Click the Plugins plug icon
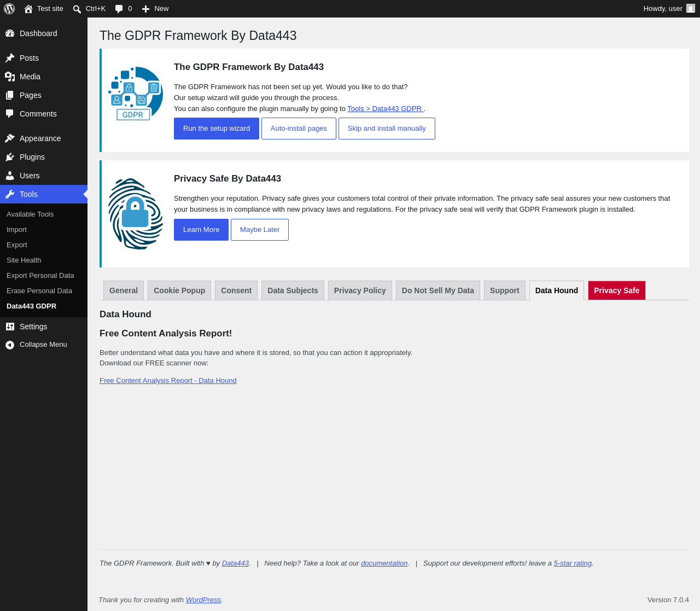This screenshot has height=611, width=700. click(x=10, y=157)
